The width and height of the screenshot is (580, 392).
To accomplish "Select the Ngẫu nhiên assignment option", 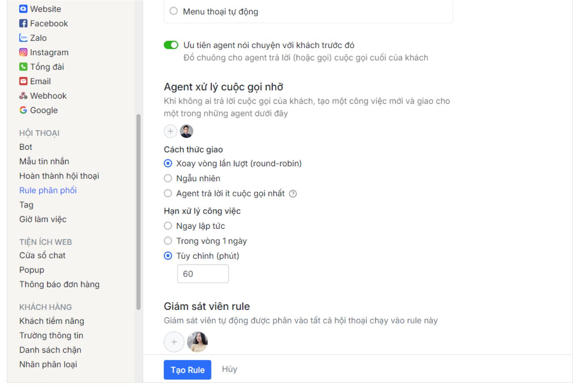I will [x=168, y=178].
